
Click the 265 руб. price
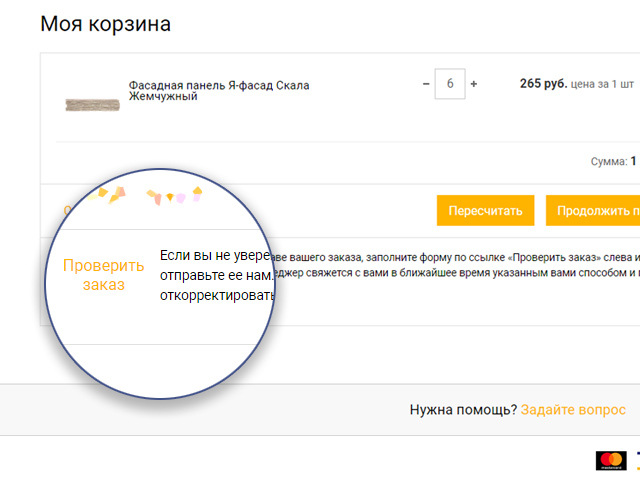(542, 84)
